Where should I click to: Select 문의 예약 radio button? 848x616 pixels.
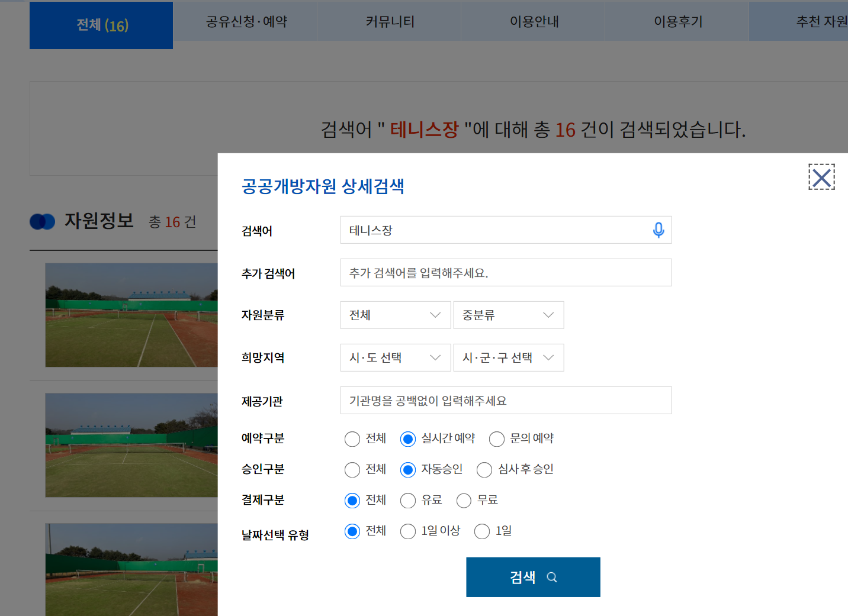point(497,439)
